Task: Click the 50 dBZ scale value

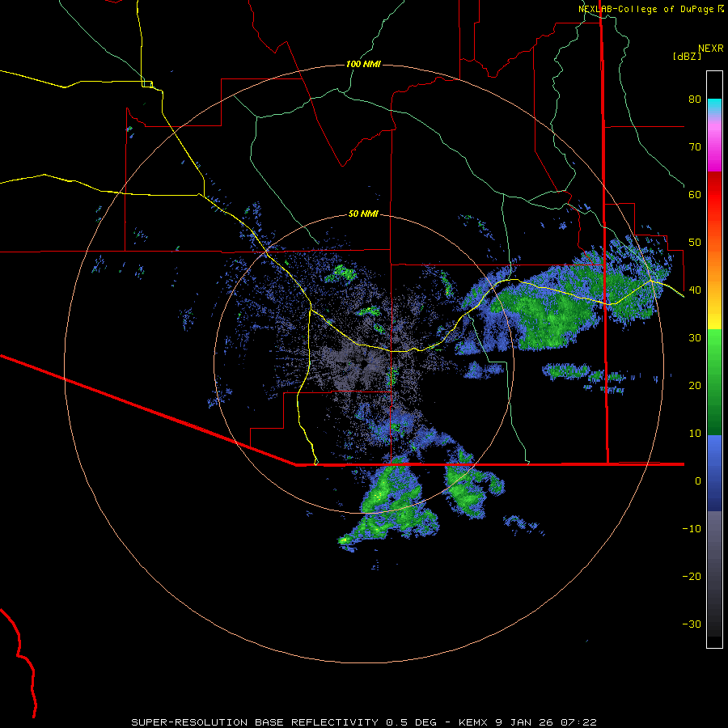Action: (x=695, y=243)
